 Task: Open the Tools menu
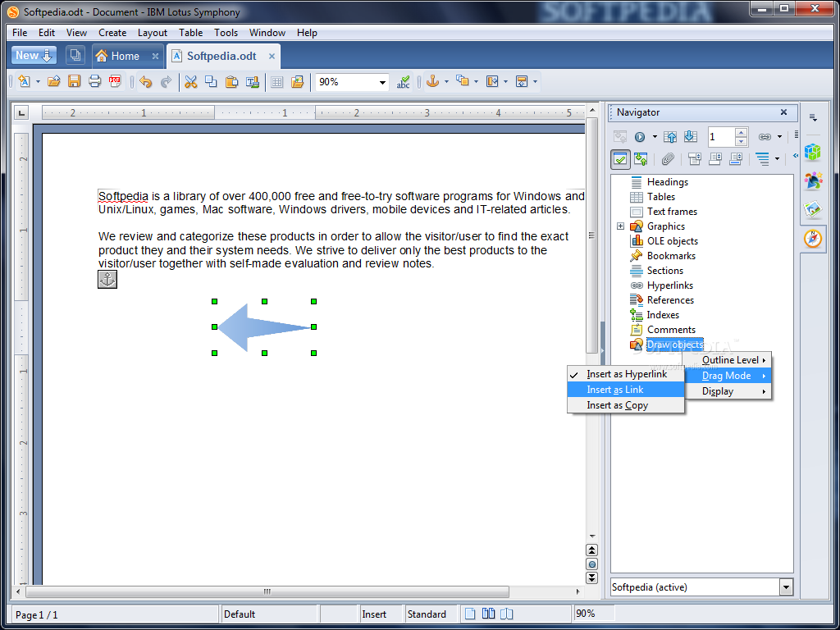(x=226, y=33)
